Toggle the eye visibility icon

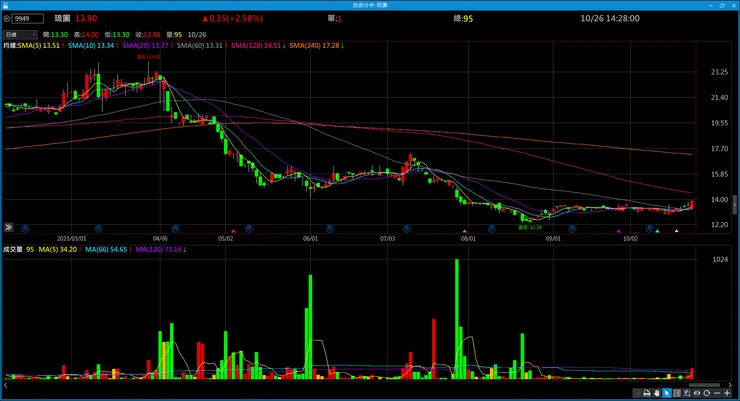[x=697, y=393]
